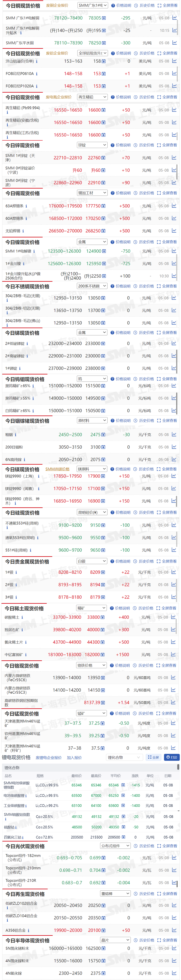Image resolution: width=181 pixels, height=980 pixels.
Task: Open trend chart for Topcon组件-210R
Action: (x=174, y=882)
